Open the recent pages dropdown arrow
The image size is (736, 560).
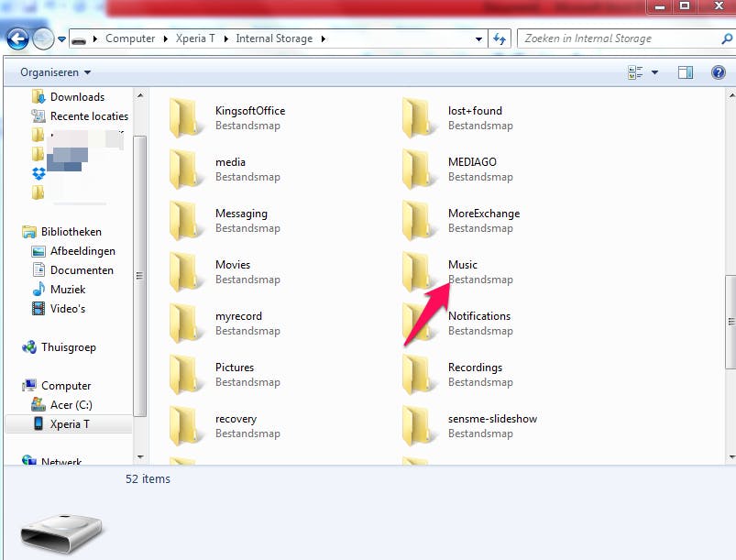click(x=61, y=39)
